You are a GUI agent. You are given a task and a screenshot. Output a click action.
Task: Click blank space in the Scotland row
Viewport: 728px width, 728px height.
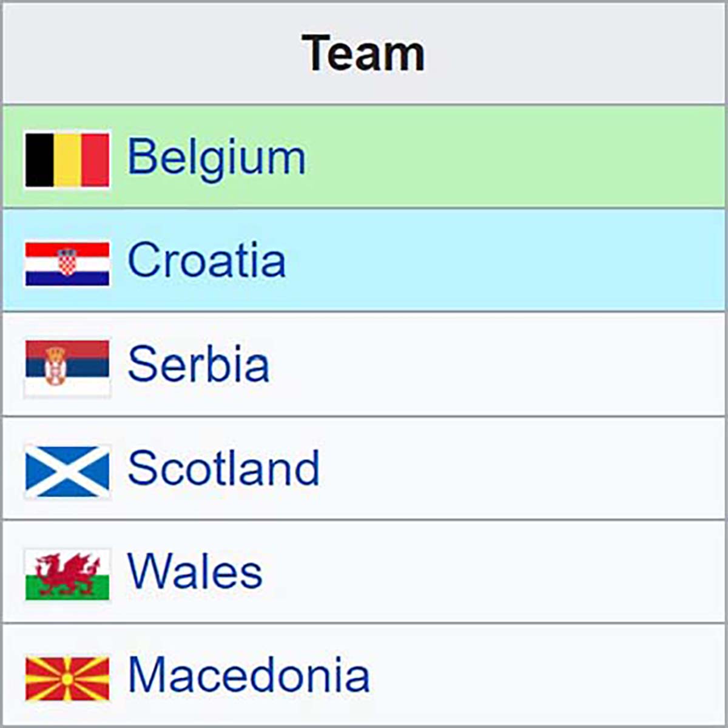coord(522,468)
